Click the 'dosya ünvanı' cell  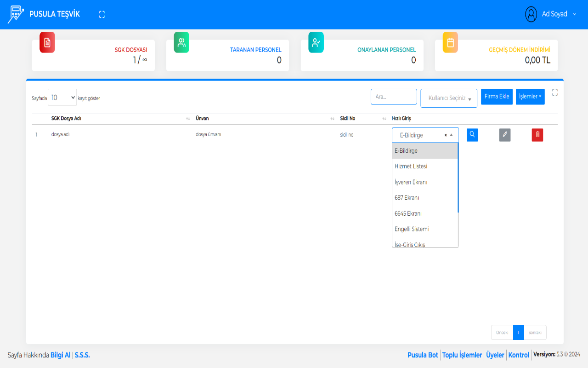coord(209,135)
